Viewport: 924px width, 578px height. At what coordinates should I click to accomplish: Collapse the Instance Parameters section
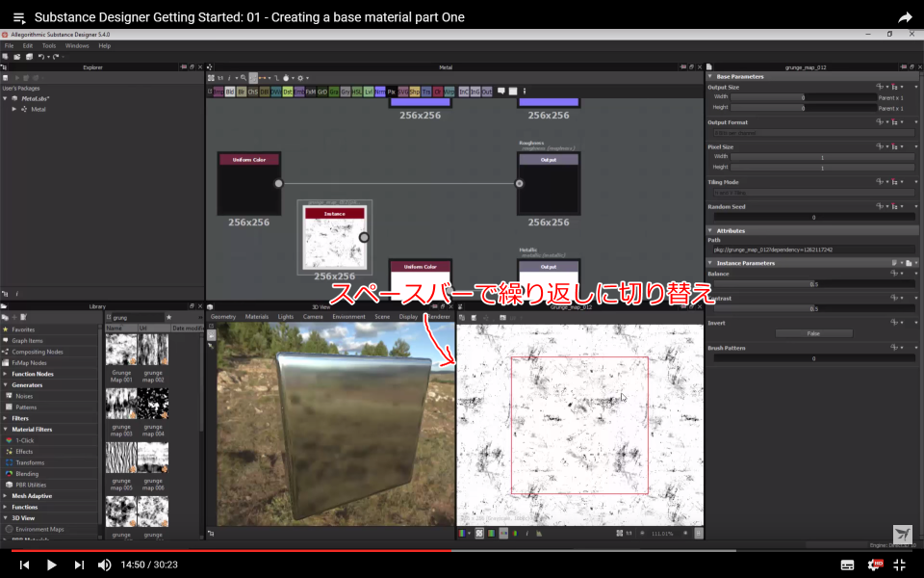(x=710, y=263)
